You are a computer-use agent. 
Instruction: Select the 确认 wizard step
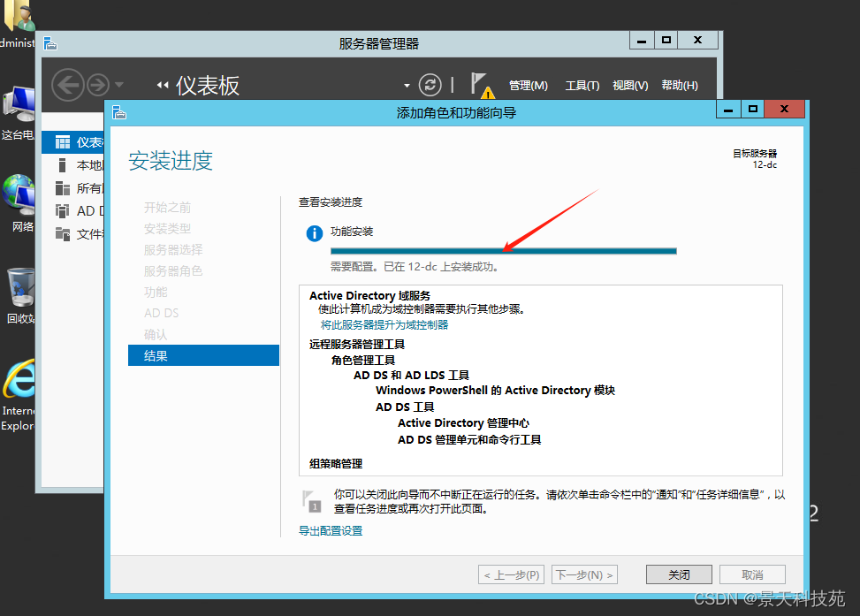156,335
